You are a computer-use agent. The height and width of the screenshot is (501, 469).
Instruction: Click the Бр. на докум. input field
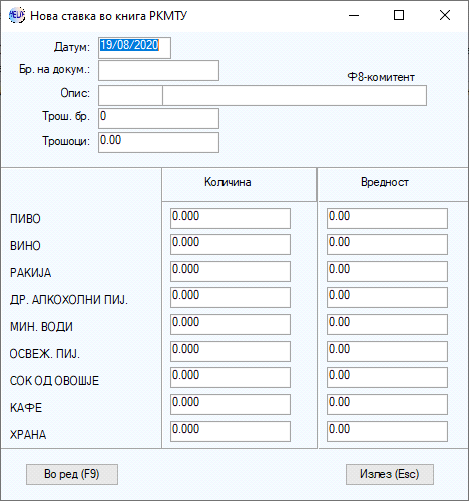[158, 70]
